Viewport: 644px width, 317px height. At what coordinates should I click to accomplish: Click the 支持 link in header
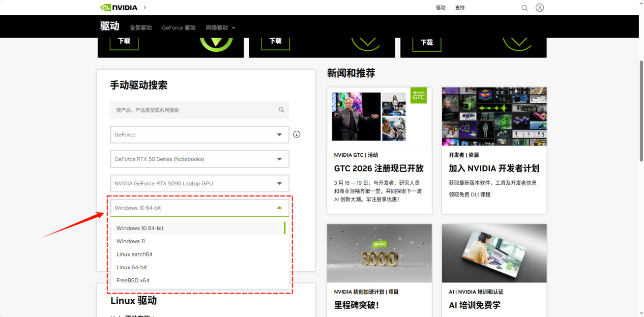click(460, 8)
